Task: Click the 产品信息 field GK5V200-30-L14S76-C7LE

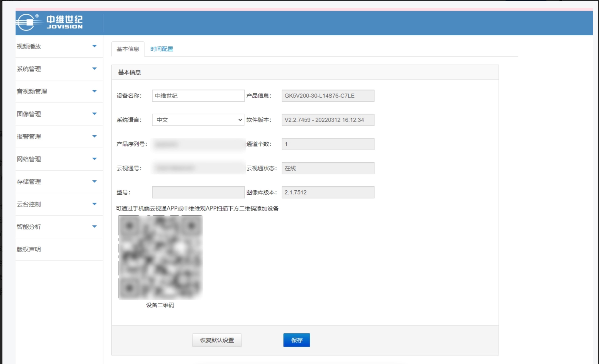Action: point(328,95)
